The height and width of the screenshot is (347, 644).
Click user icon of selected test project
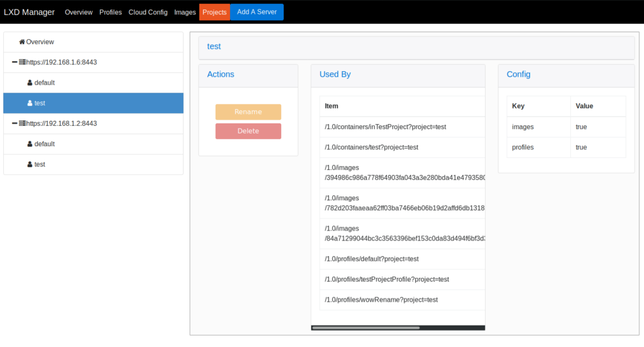tap(30, 103)
